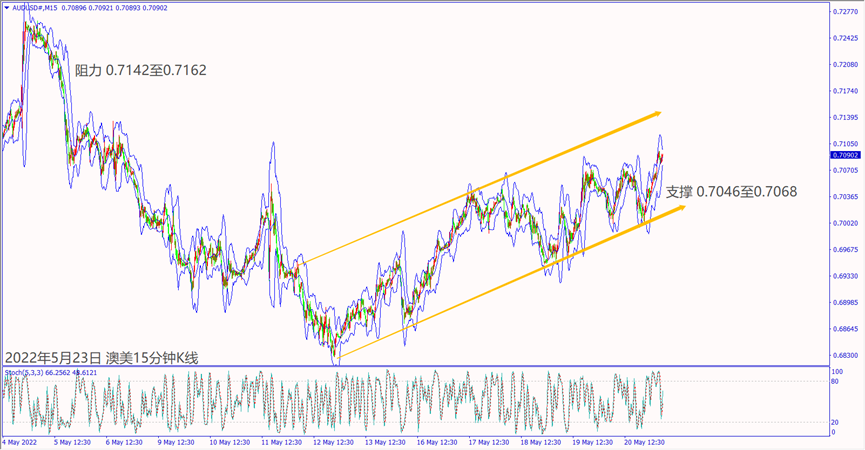Click the stochastic 20 level label
The image size is (865, 450).
835,420
